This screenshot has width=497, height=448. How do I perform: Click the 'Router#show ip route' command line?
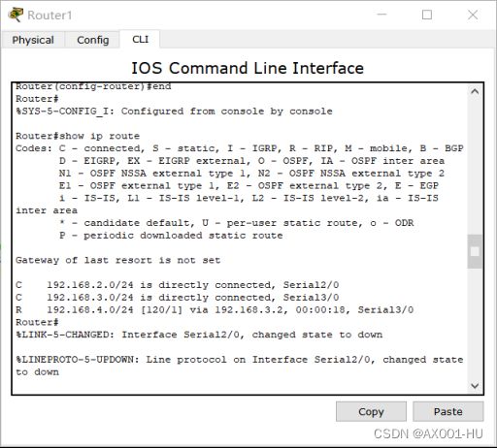click(x=78, y=136)
